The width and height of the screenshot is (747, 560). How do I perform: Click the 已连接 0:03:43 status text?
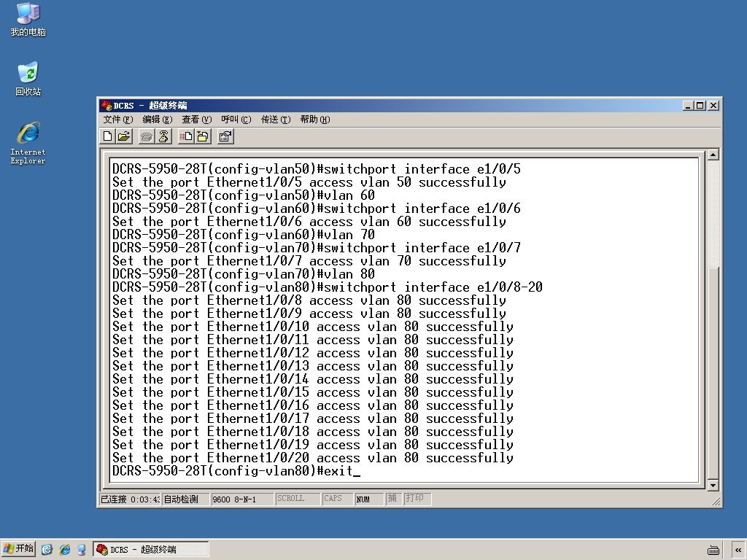pos(130,499)
